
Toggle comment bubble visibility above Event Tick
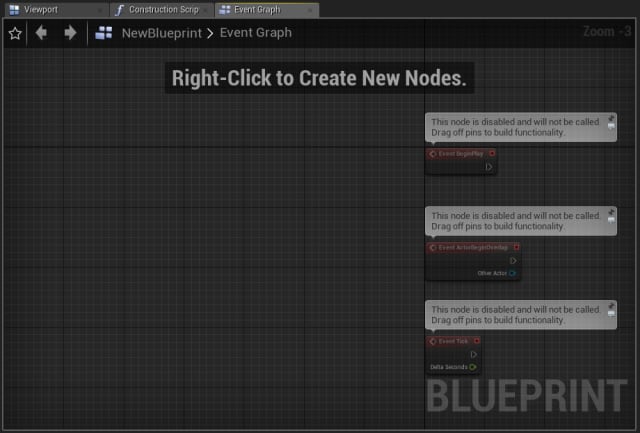coord(611,314)
